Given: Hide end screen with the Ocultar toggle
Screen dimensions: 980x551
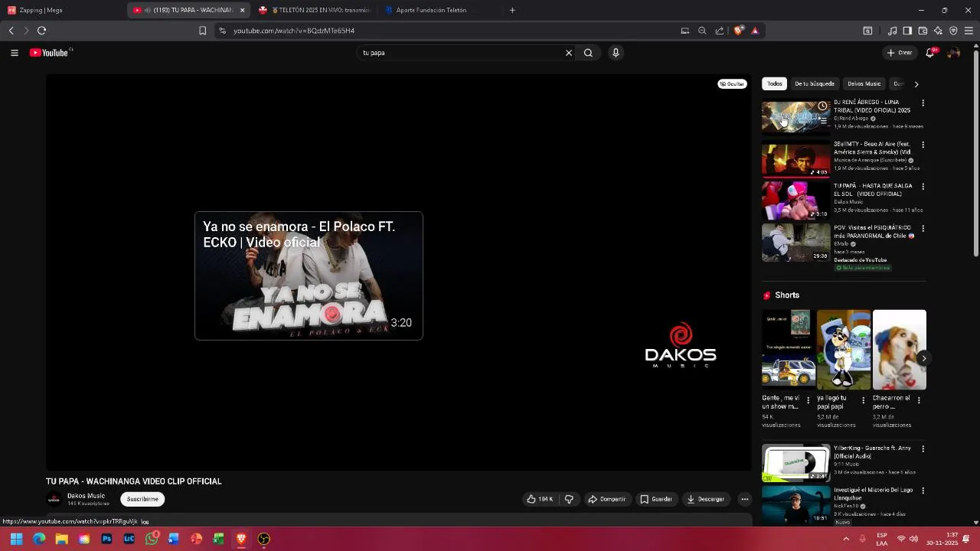Looking at the screenshot, I should click(x=732, y=83).
